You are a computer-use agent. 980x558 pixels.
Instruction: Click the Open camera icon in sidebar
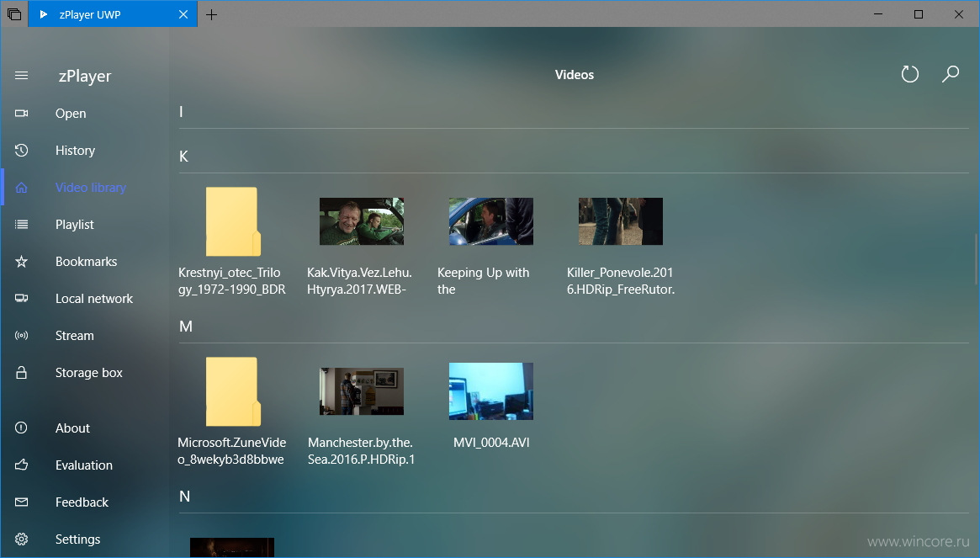(x=21, y=114)
